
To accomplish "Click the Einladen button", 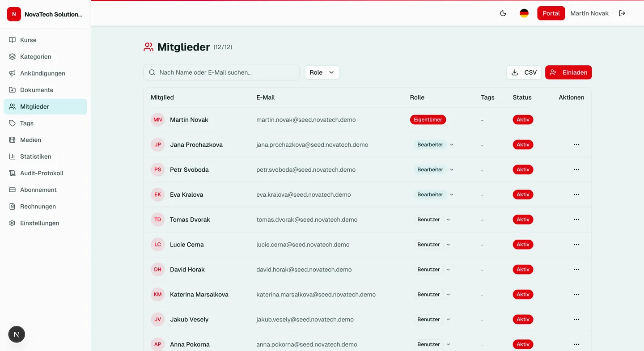I will pos(568,72).
